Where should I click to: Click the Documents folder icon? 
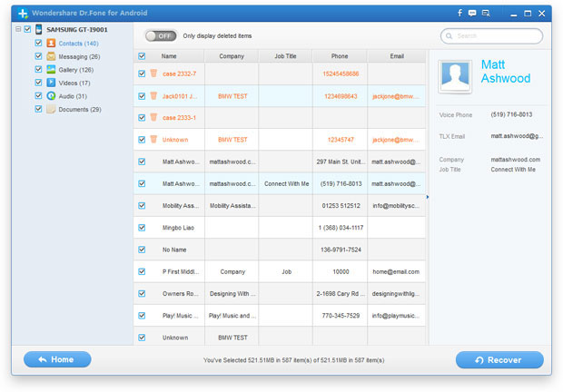51,109
